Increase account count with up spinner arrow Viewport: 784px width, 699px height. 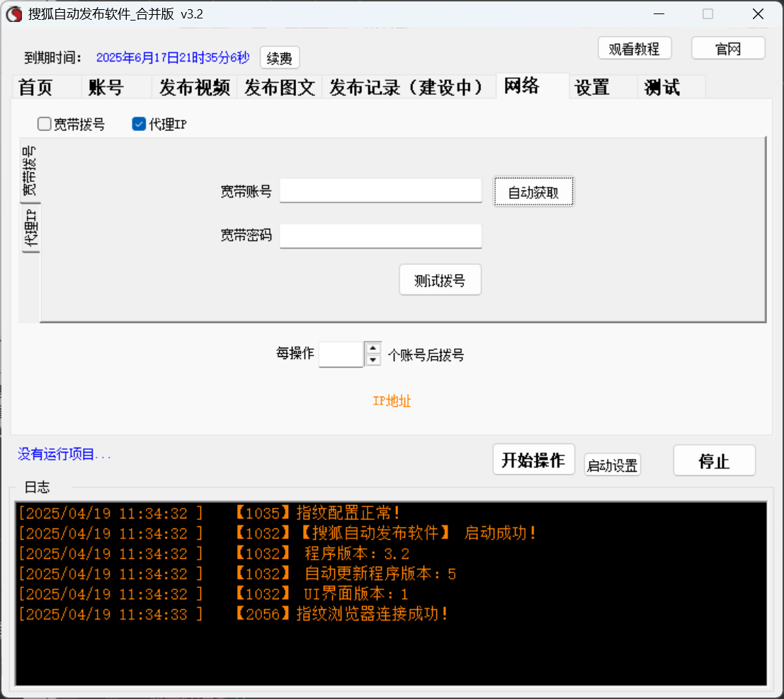coord(373,348)
